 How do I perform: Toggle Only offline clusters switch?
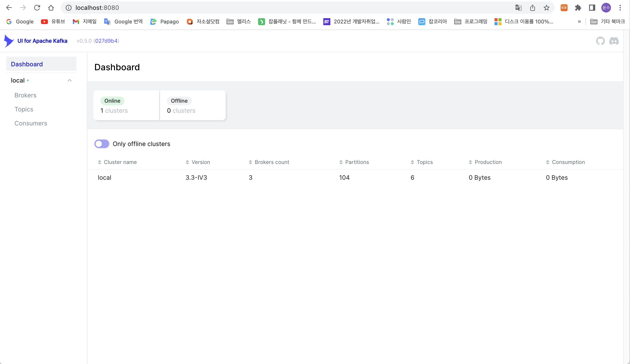(102, 144)
